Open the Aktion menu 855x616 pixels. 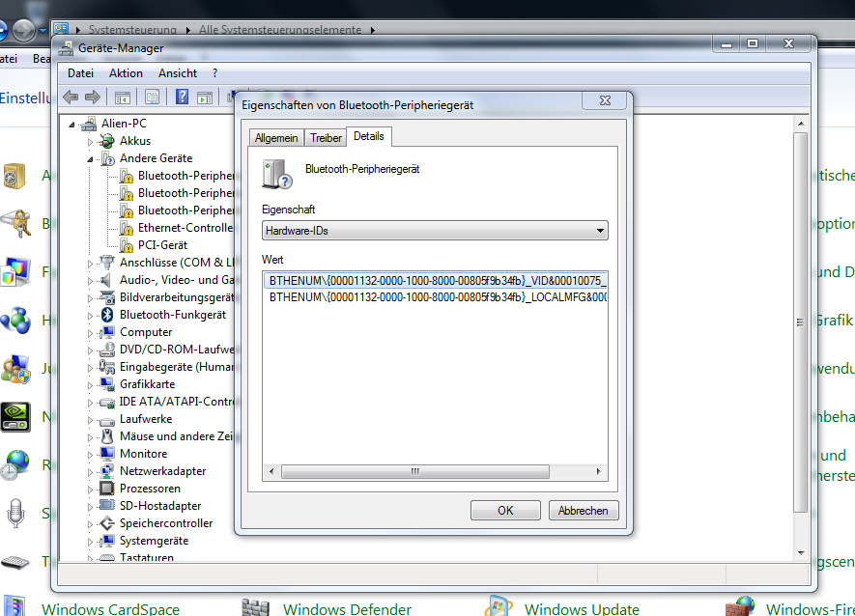coord(126,73)
